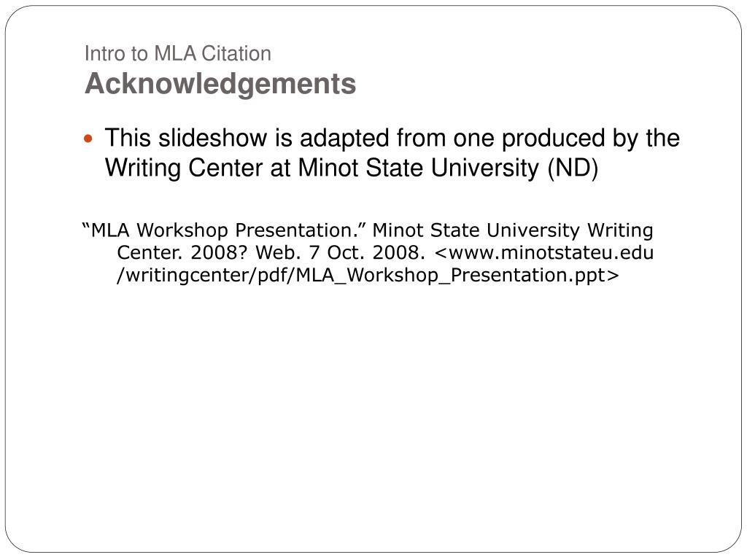This screenshot has width=747, height=560.
Task: Select the word produced in the bullet
Action: (553, 139)
